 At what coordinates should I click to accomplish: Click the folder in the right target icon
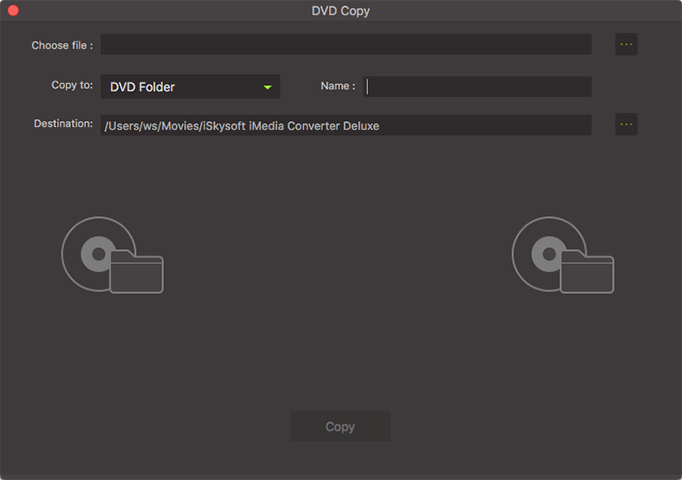[587, 273]
